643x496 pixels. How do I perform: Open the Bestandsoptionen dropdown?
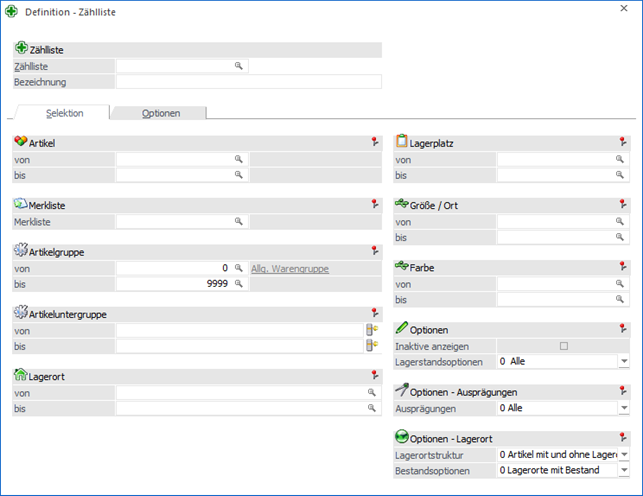click(623, 471)
